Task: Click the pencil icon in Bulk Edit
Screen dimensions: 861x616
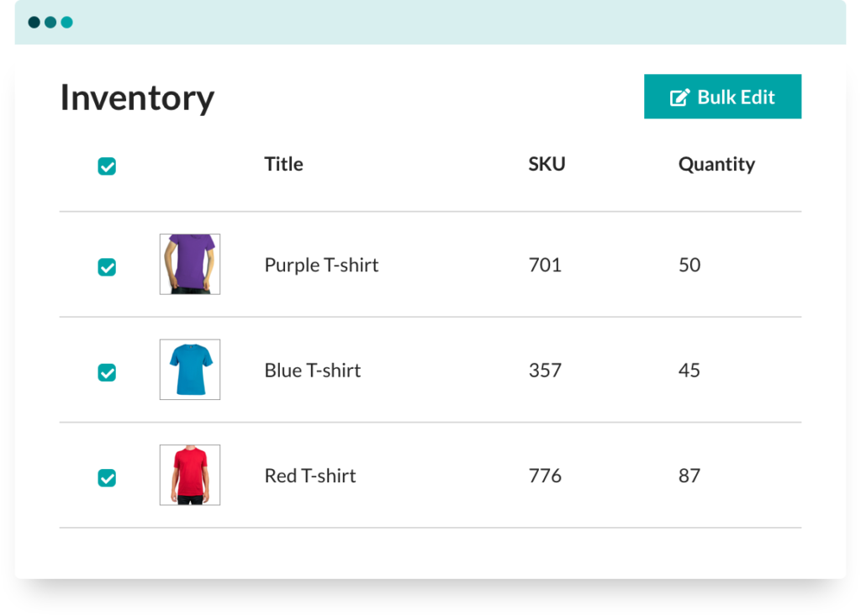Action: coord(679,97)
